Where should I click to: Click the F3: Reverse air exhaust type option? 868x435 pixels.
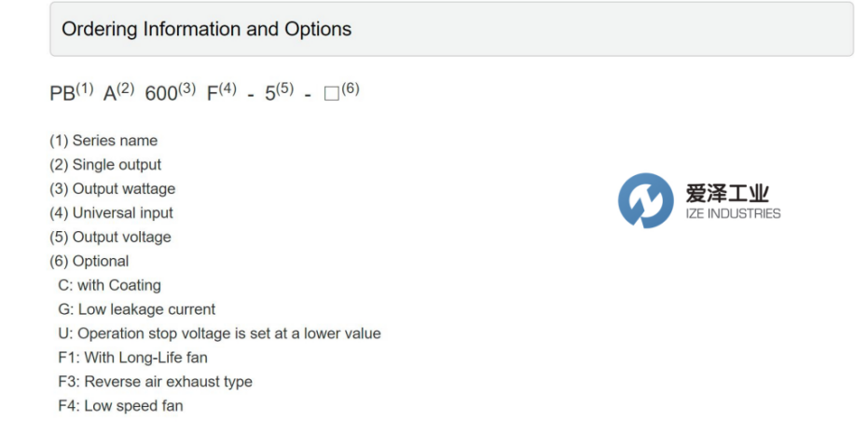tap(155, 383)
